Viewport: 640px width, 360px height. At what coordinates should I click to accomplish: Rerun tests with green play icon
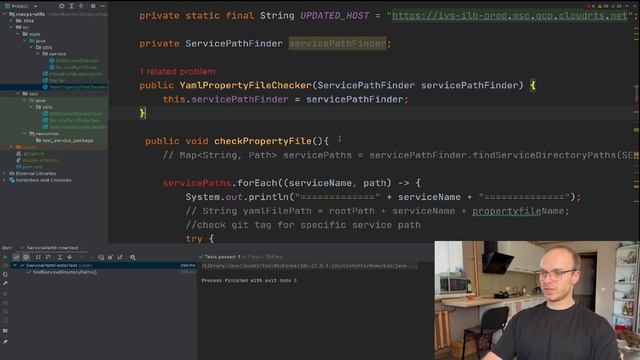5,258
